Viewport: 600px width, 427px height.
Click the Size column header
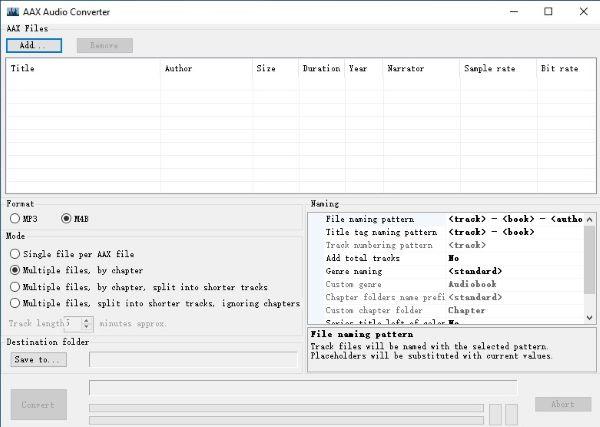click(275, 68)
